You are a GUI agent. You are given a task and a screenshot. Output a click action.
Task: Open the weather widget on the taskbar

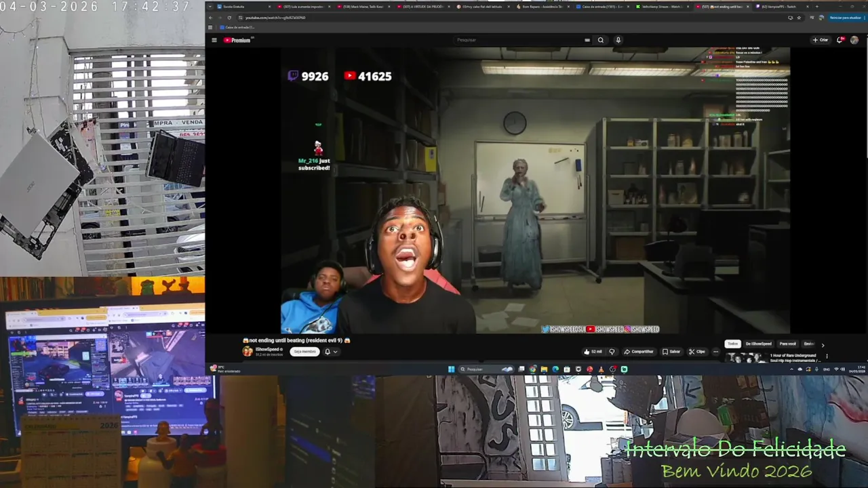(x=224, y=369)
